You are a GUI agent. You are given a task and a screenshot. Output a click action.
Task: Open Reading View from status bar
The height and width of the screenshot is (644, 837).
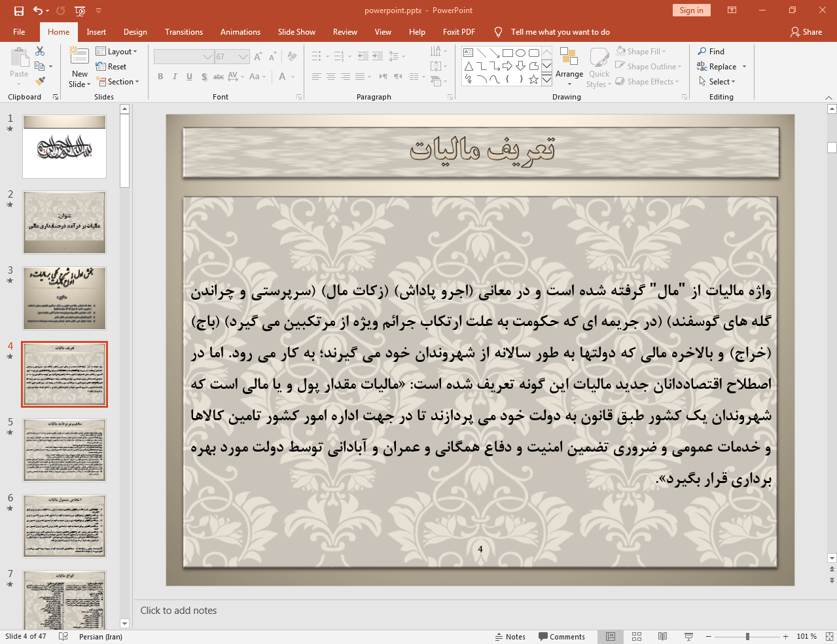(662, 636)
